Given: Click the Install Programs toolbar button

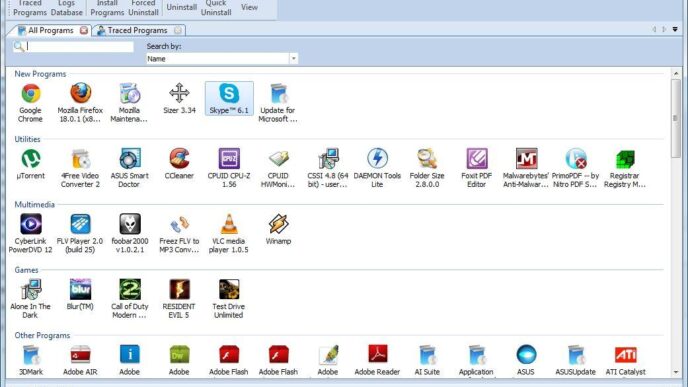Looking at the screenshot, I should coord(107,8).
